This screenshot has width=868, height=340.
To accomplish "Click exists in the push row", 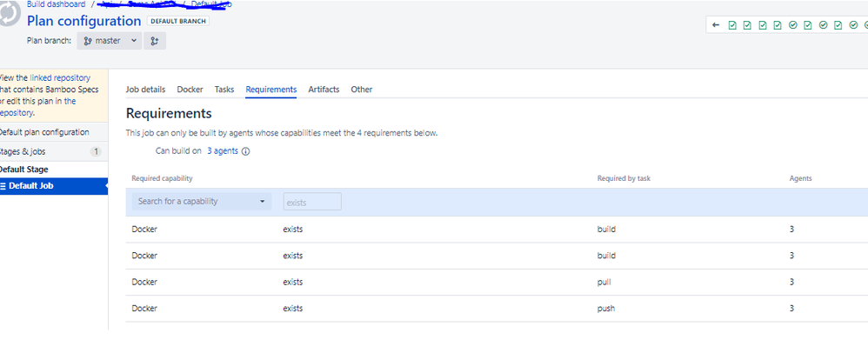I will 293,309.
